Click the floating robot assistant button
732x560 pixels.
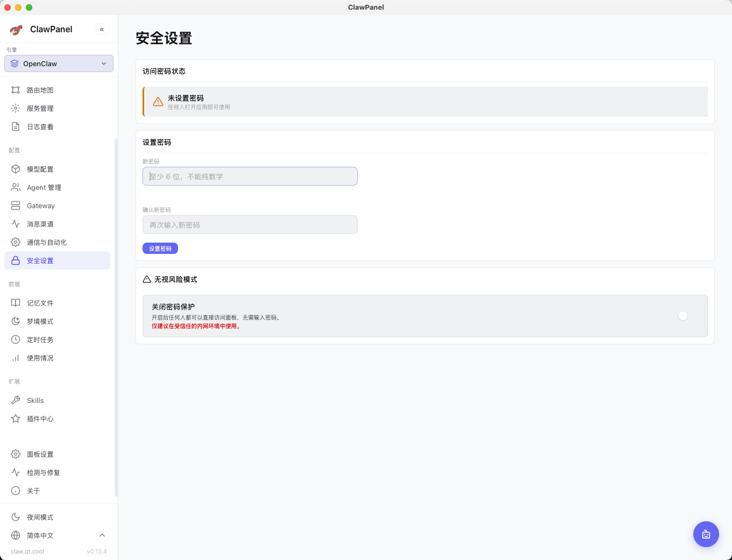tap(706, 534)
